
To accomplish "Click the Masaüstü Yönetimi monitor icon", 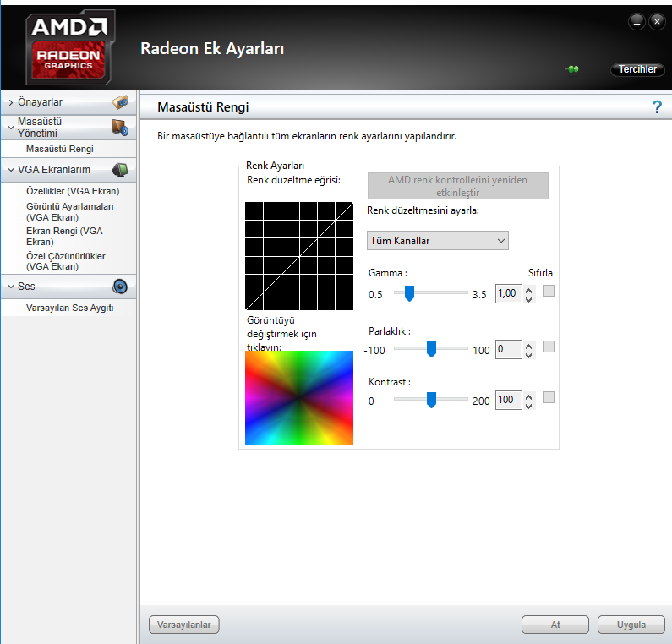I will 120,128.
